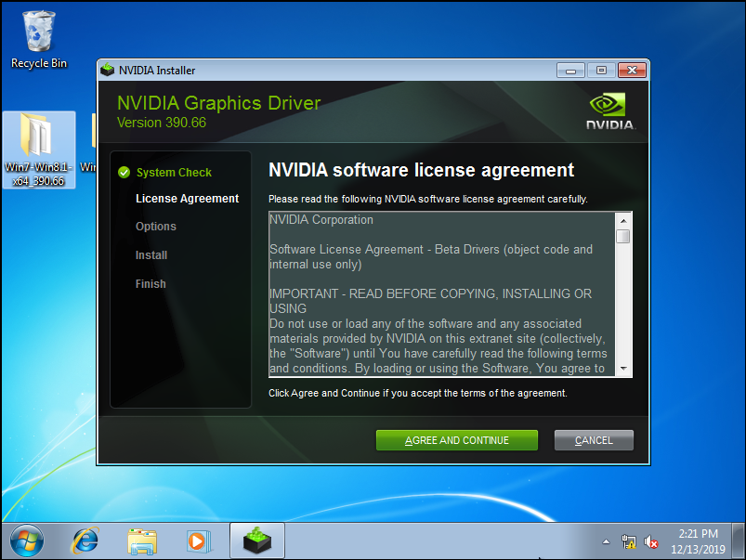
Task: Click the green System Check checkmark icon
Action: pos(124,172)
